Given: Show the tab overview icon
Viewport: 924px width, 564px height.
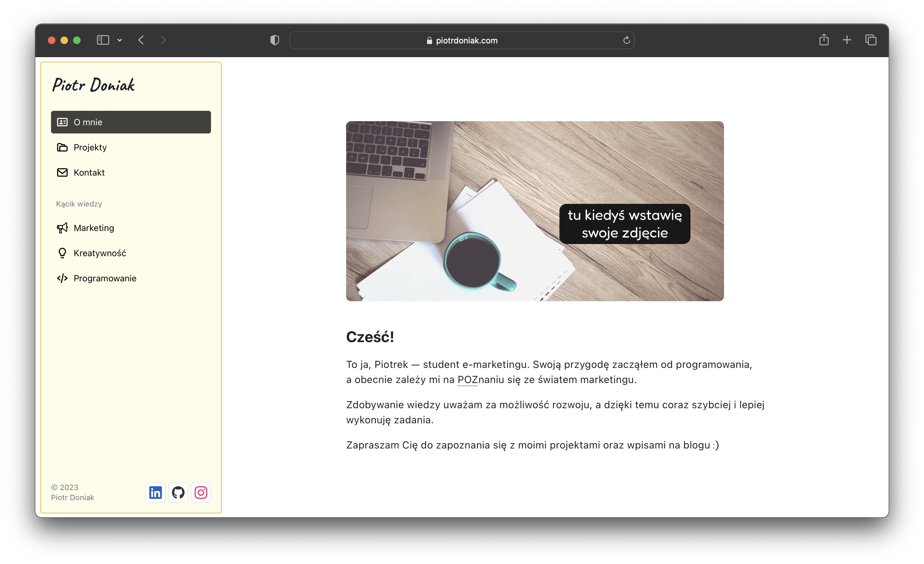Looking at the screenshot, I should click(871, 40).
